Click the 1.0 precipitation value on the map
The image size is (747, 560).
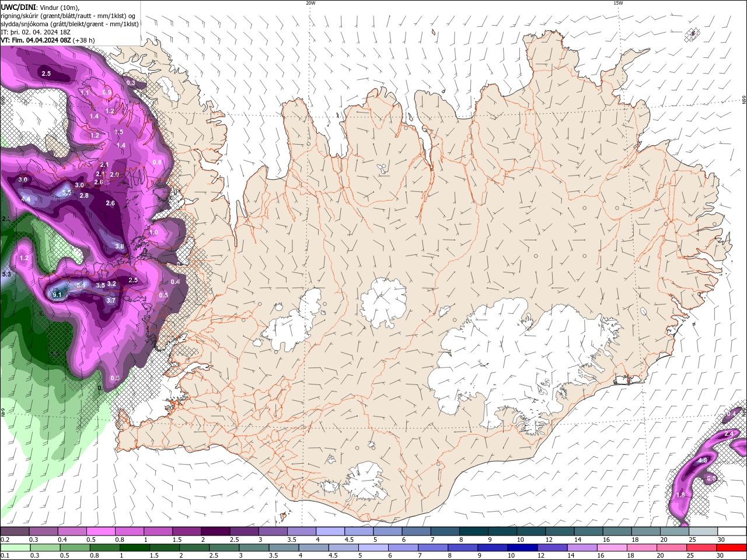pos(153,232)
